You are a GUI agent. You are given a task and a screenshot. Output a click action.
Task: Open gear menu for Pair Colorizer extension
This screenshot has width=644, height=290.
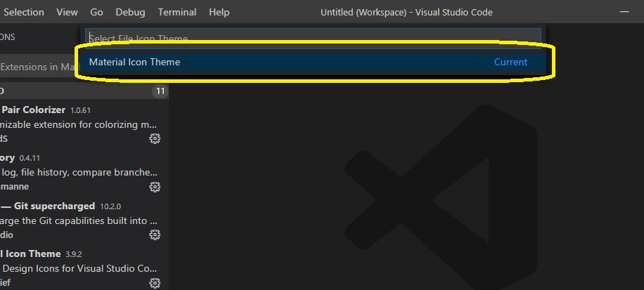pyautogui.click(x=155, y=138)
